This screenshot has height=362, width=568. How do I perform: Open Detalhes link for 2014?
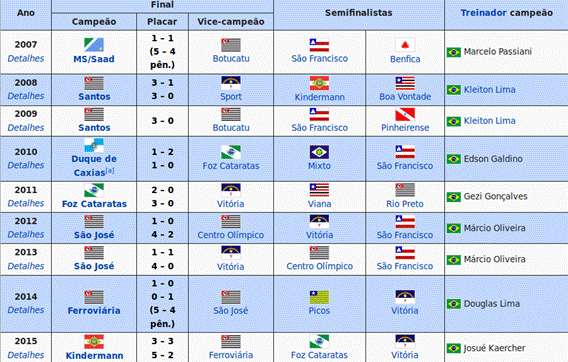(26, 310)
